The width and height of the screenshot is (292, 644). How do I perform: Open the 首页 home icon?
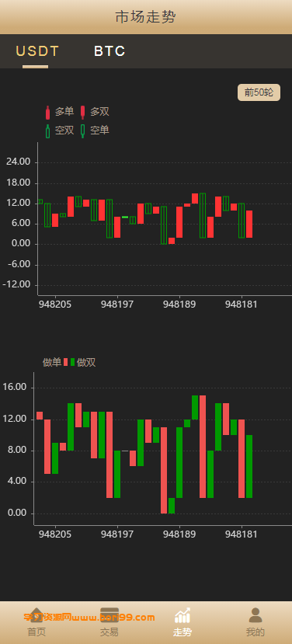[x=36, y=615]
